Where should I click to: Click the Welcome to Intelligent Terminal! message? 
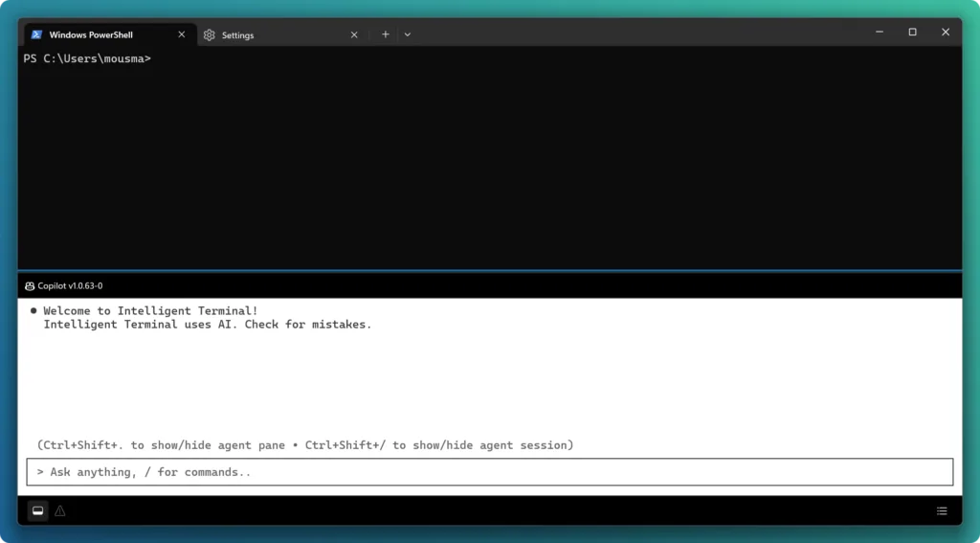click(x=150, y=311)
